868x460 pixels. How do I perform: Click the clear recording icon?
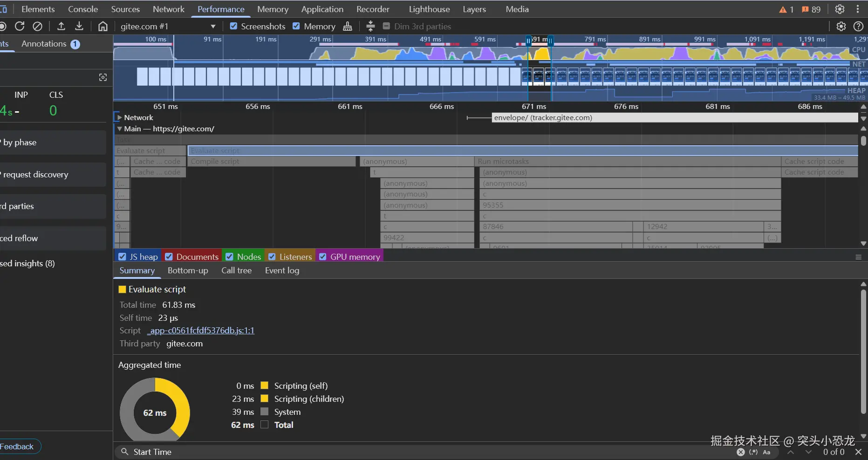[38, 27]
